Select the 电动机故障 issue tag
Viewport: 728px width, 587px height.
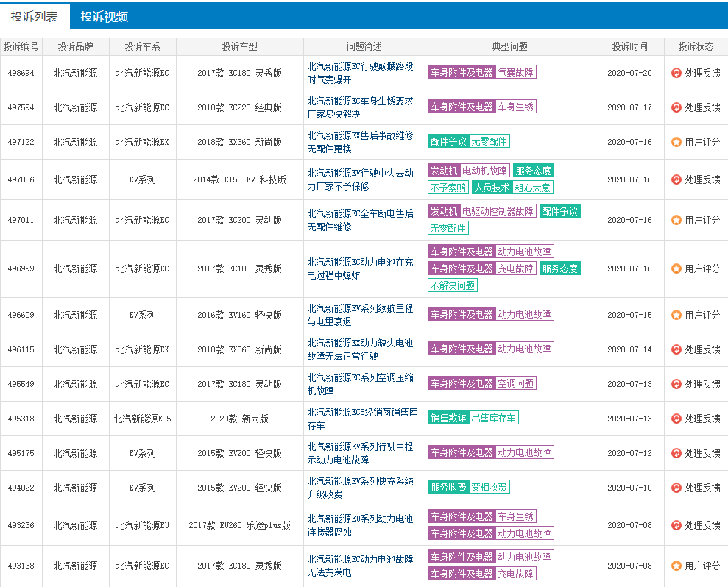point(484,171)
